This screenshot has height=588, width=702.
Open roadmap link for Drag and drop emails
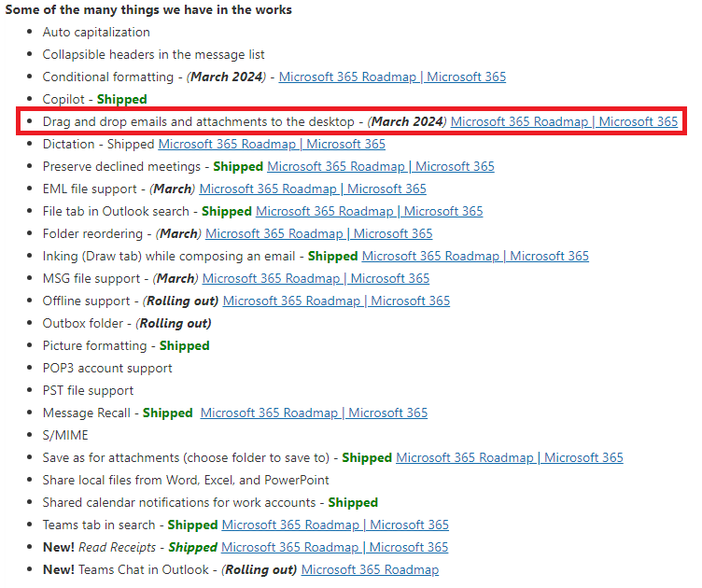[x=564, y=121]
